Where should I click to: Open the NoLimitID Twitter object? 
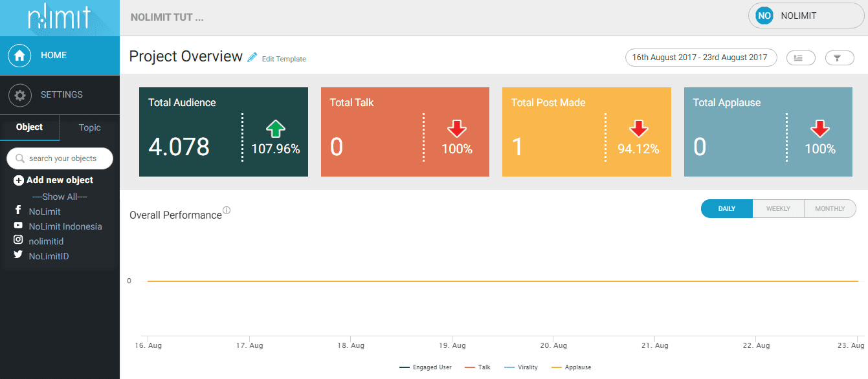49,256
